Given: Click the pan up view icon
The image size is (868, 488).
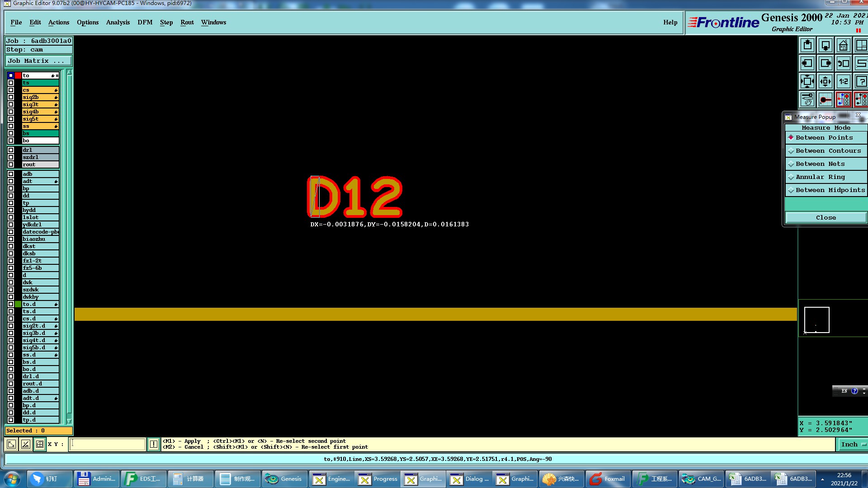Looking at the screenshot, I should click(x=807, y=45).
